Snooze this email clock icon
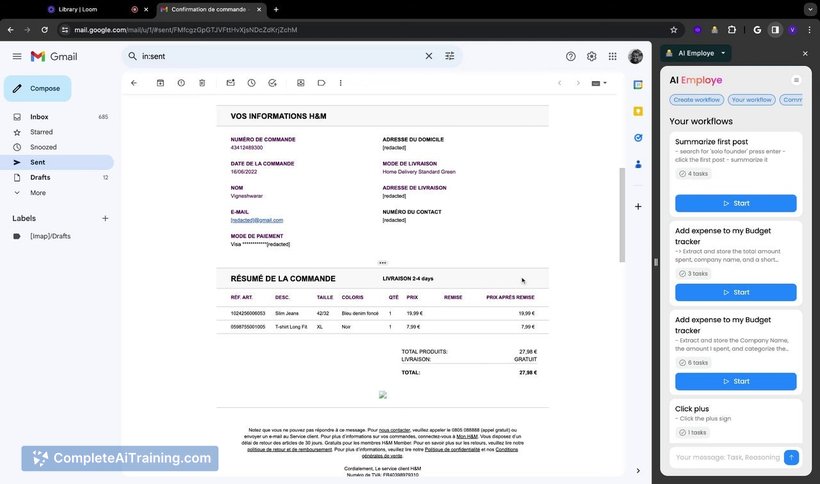The height and width of the screenshot is (484, 820). (252, 83)
